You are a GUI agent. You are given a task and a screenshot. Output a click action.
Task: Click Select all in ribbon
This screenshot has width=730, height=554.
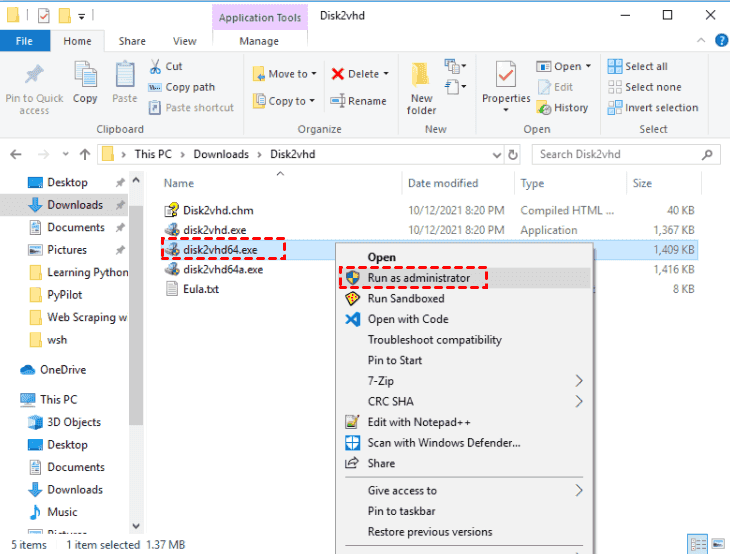tap(637, 67)
